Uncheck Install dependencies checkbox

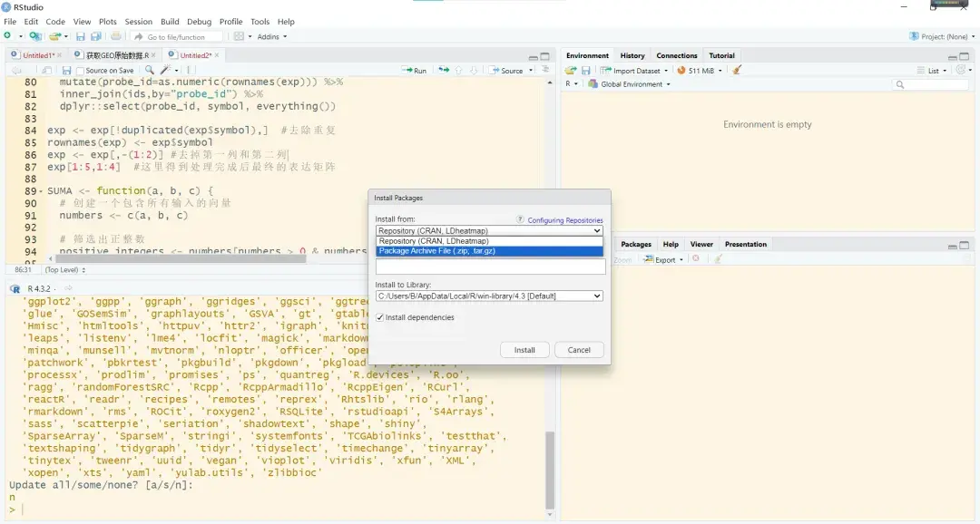click(x=380, y=317)
